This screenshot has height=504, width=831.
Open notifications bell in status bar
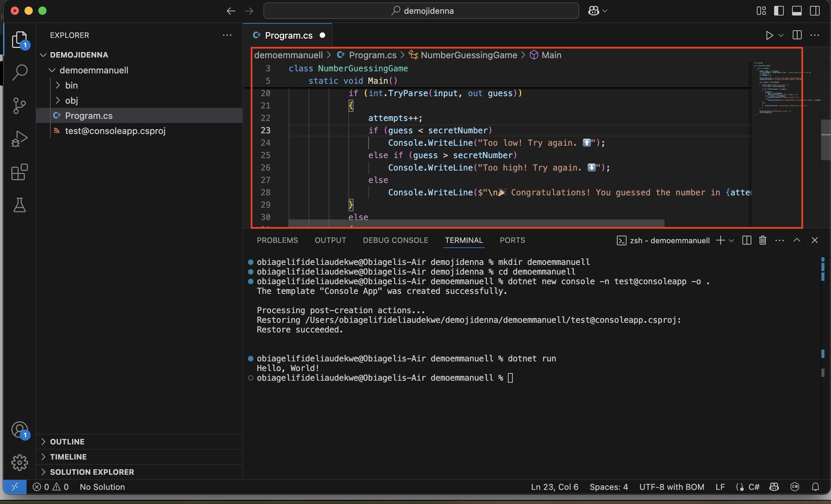pyautogui.click(x=815, y=487)
